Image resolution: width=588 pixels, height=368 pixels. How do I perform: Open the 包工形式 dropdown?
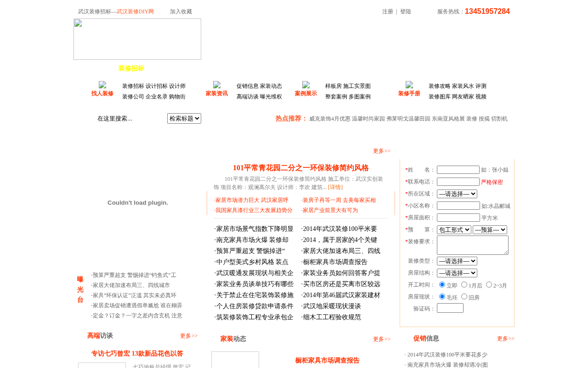[454, 230]
